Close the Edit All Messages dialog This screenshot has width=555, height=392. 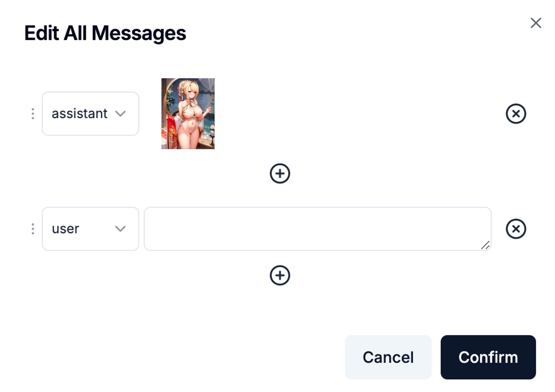click(x=536, y=23)
